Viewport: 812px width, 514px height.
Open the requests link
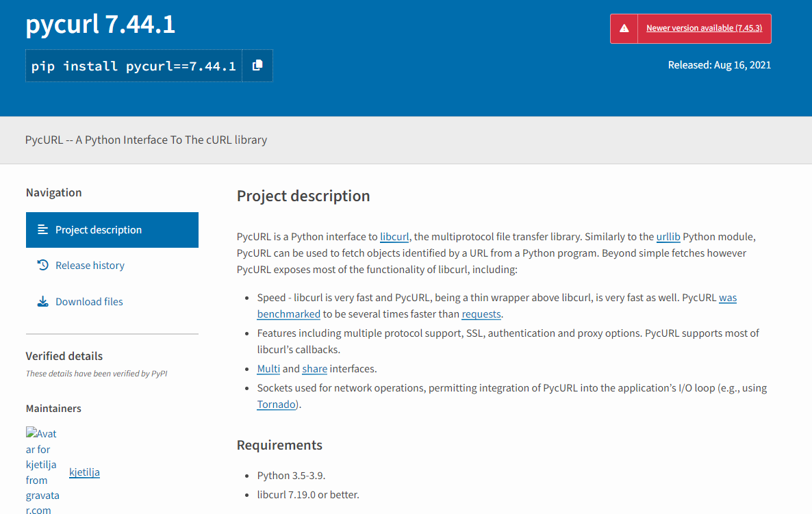(x=481, y=313)
